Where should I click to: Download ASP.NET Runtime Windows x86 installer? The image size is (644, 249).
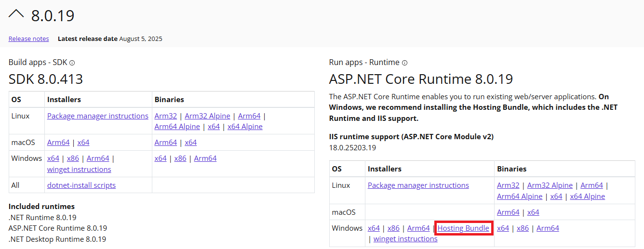pos(393,228)
